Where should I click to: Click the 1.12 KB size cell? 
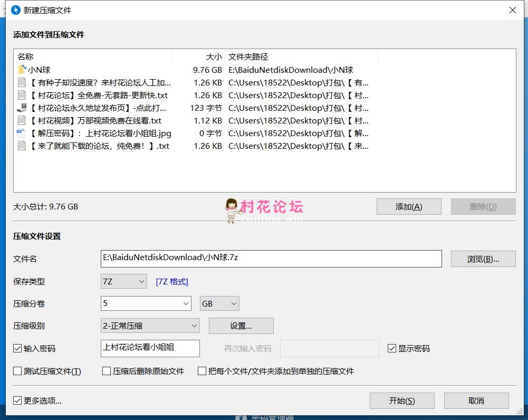pos(208,121)
